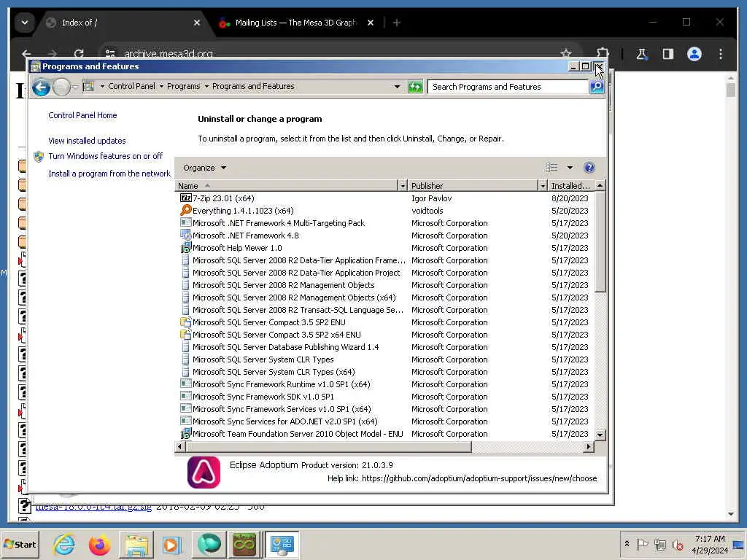Open the Chrome three-dot menu
Screen dimensions: 747x560
721,54
